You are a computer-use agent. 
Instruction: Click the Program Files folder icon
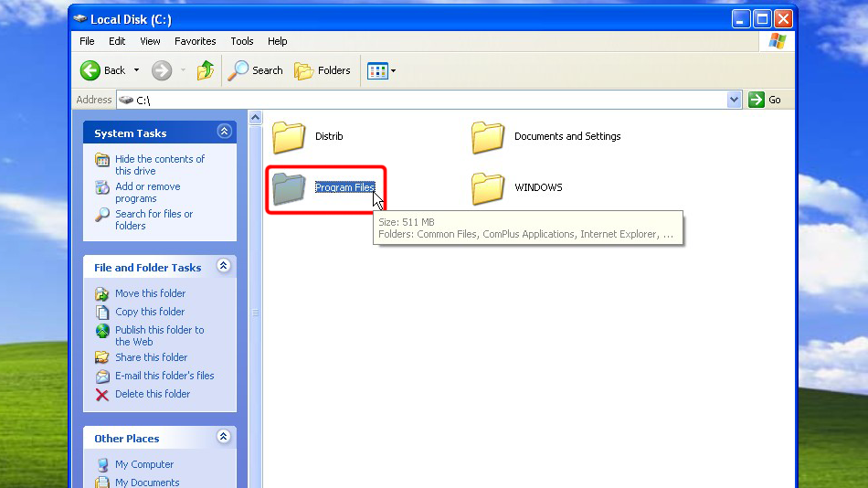(x=289, y=188)
